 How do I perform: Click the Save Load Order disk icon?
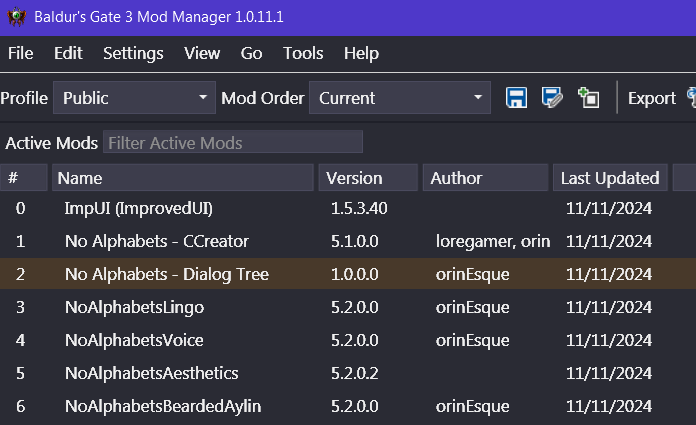(516, 98)
